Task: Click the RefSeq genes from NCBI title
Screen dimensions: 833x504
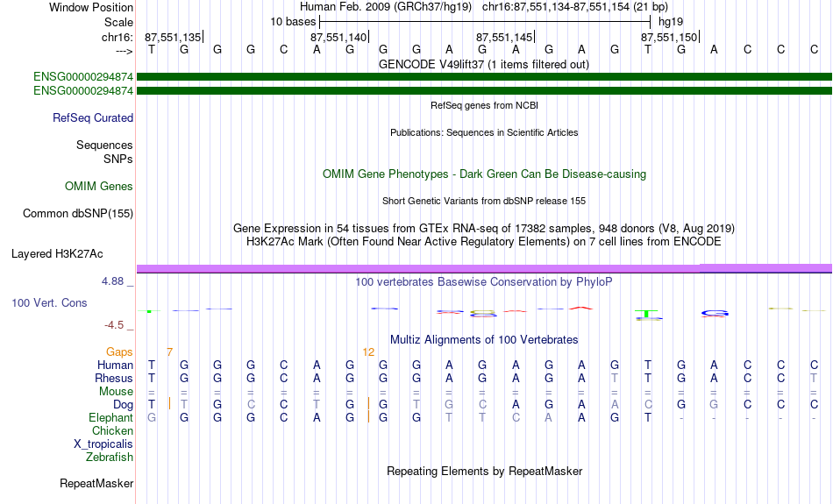Action: (x=485, y=106)
